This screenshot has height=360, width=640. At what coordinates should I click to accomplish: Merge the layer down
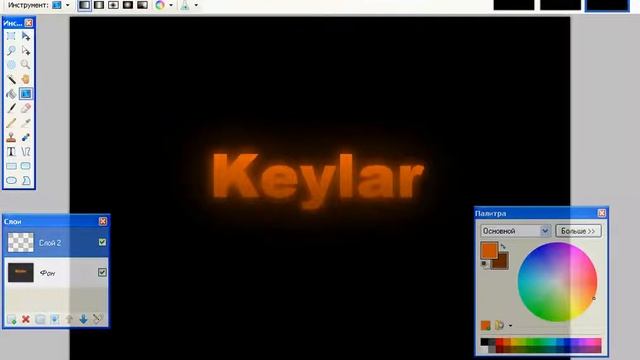pyautogui.click(x=54, y=319)
